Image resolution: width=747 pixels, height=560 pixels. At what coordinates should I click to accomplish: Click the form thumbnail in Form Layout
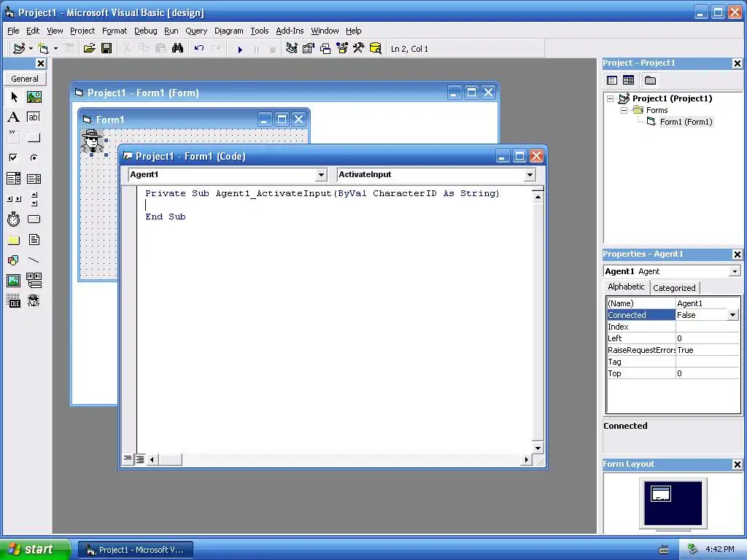pos(661,494)
